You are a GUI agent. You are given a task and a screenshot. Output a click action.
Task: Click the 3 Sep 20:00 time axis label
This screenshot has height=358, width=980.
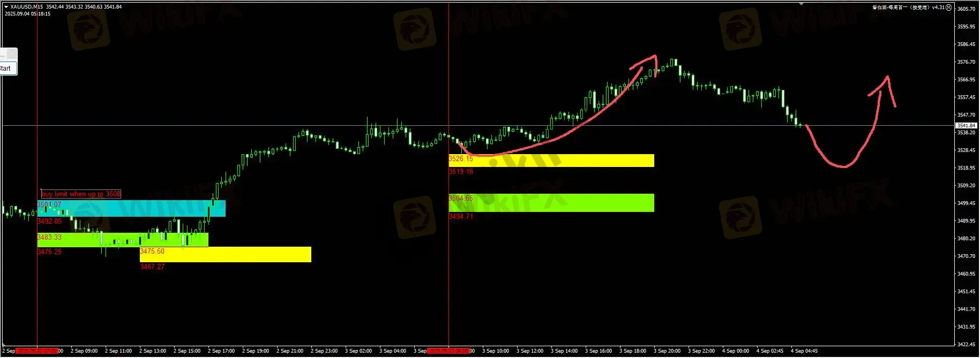tap(667, 351)
